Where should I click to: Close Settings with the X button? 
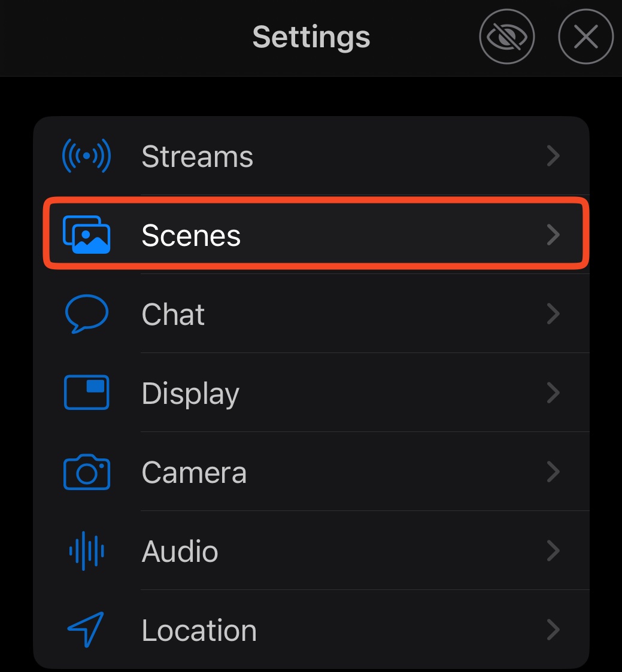[x=586, y=37]
